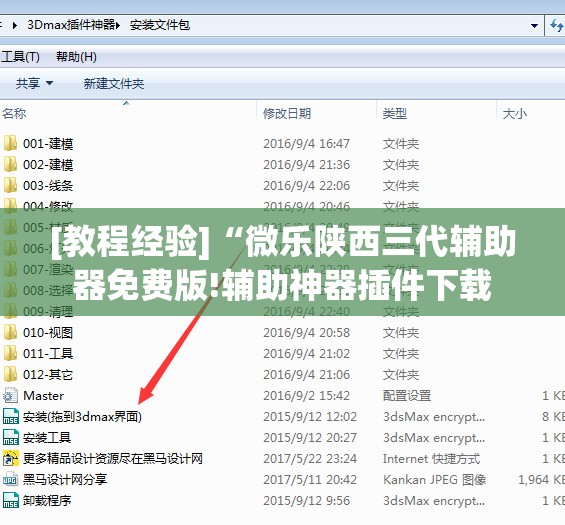Click the 安装文件包 breadcrumb segment
This screenshot has height=525, width=565.
pos(160,25)
